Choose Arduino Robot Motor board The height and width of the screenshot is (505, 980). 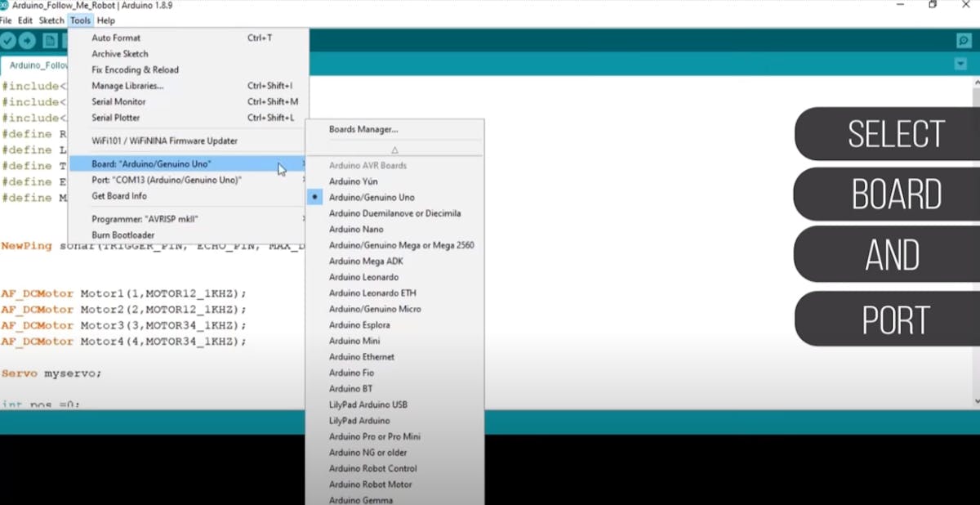click(x=395, y=485)
